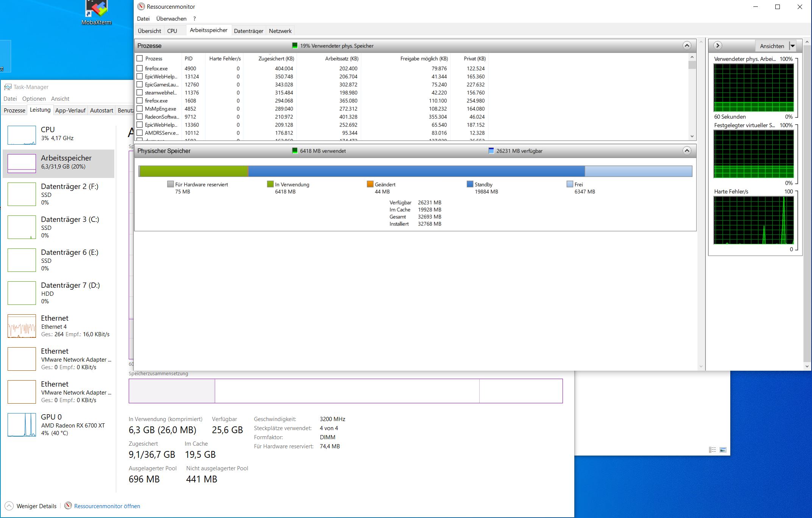Image resolution: width=812 pixels, height=518 pixels.
Task: Click the Ressourcenmonitor icon in Task-Manager footer
Action: tap(68, 506)
